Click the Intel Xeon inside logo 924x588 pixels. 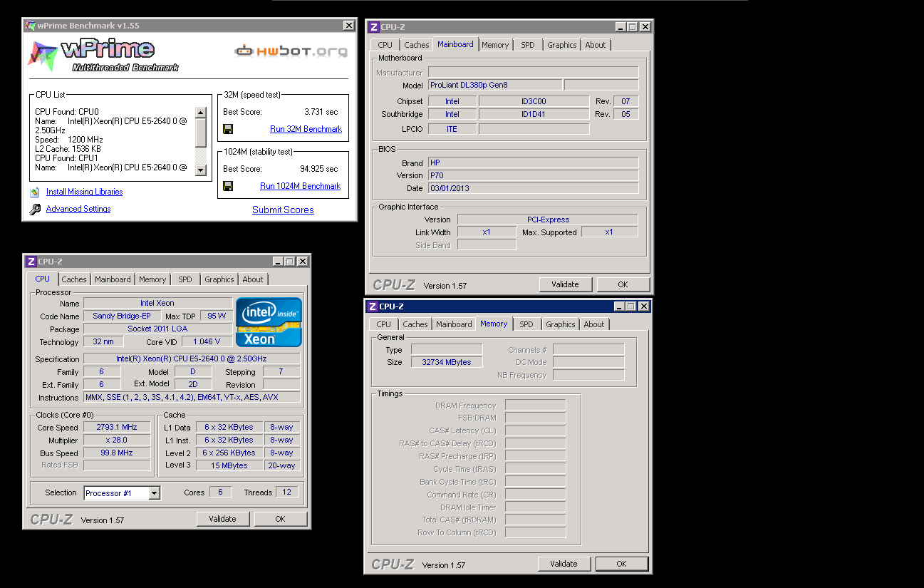tap(269, 322)
